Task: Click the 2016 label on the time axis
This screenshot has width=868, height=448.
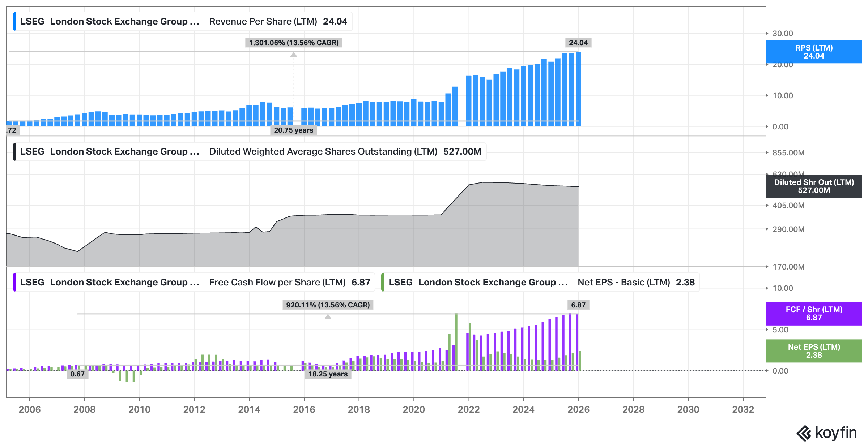Action: pyautogui.click(x=304, y=409)
